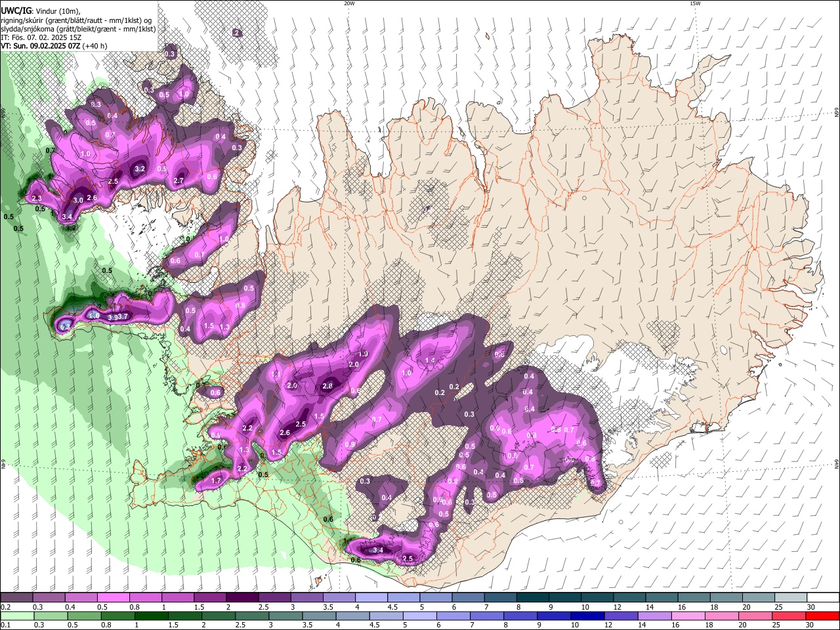Click the 3.2 precipitation value in the Westfjords
Viewport: 840px width, 630px height.
tap(139, 169)
